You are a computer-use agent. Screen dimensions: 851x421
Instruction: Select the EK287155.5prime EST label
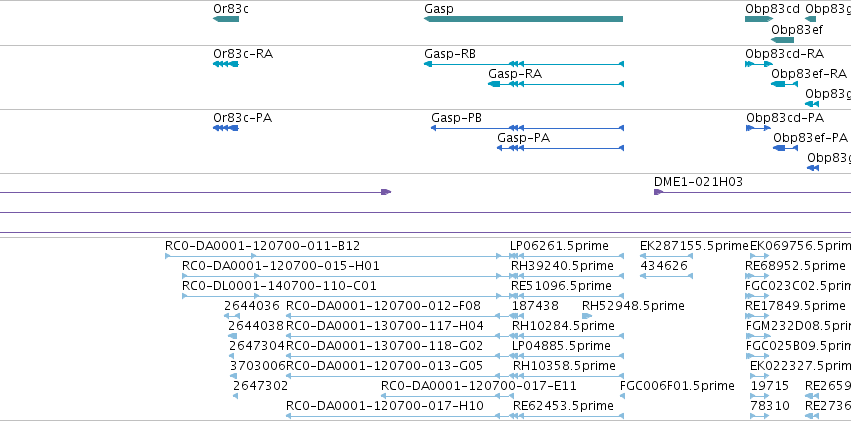pyautogui.click(x=694, y=246)
